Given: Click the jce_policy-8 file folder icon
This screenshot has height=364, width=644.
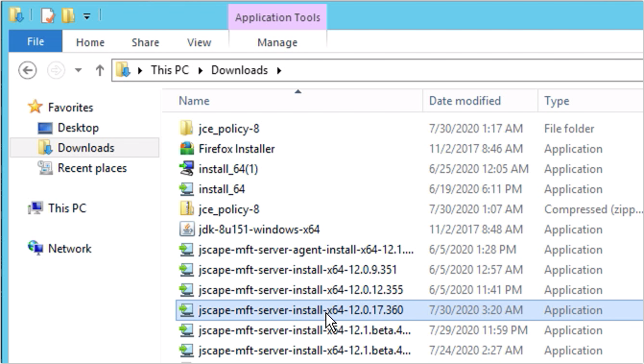Looking at the screenshot, I should pos(186,128).
